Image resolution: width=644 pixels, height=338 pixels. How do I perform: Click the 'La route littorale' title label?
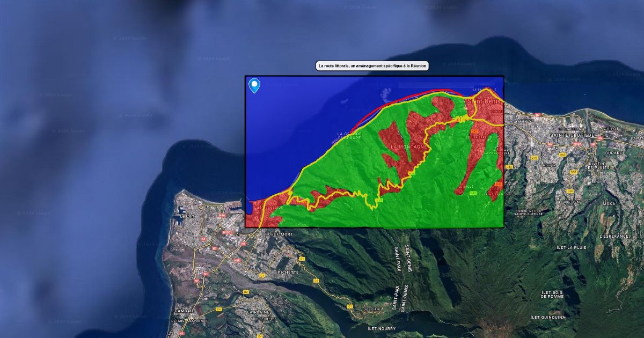[372, 66]
